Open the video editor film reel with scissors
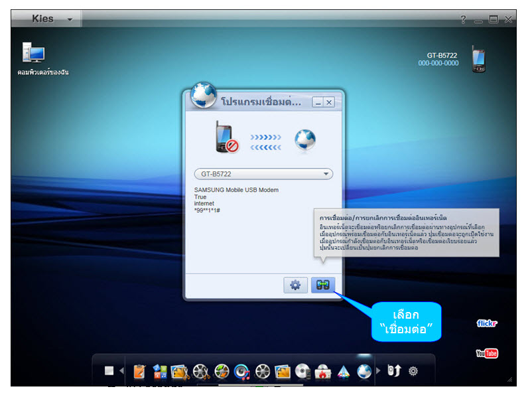Image resolution: width=532 pixels, height=399 pixels. [x=201, y=372]
